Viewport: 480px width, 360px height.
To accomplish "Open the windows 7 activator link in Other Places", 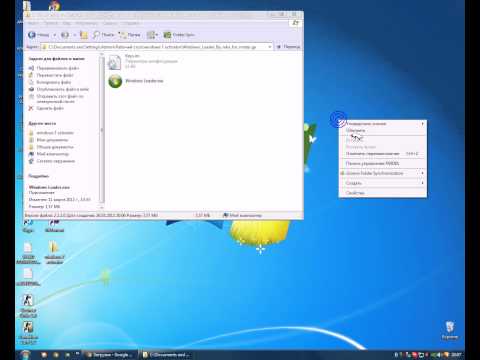I will [x=55, y=133].
